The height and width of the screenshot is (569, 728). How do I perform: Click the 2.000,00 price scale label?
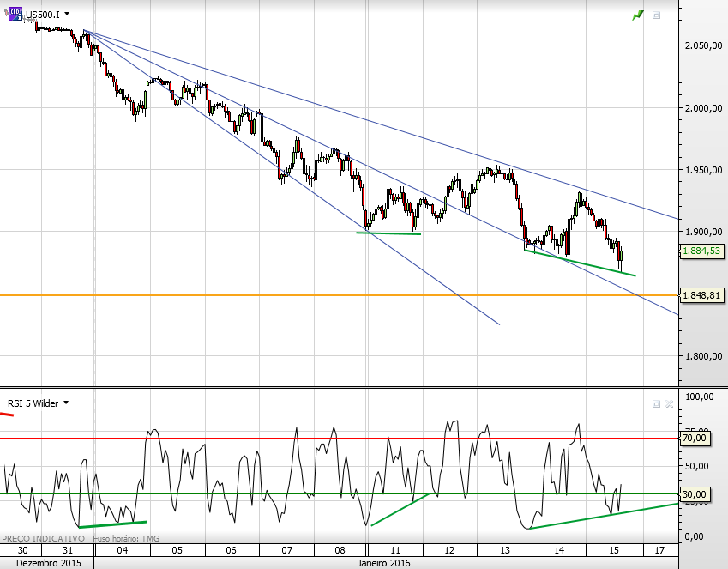pos(703,108)
